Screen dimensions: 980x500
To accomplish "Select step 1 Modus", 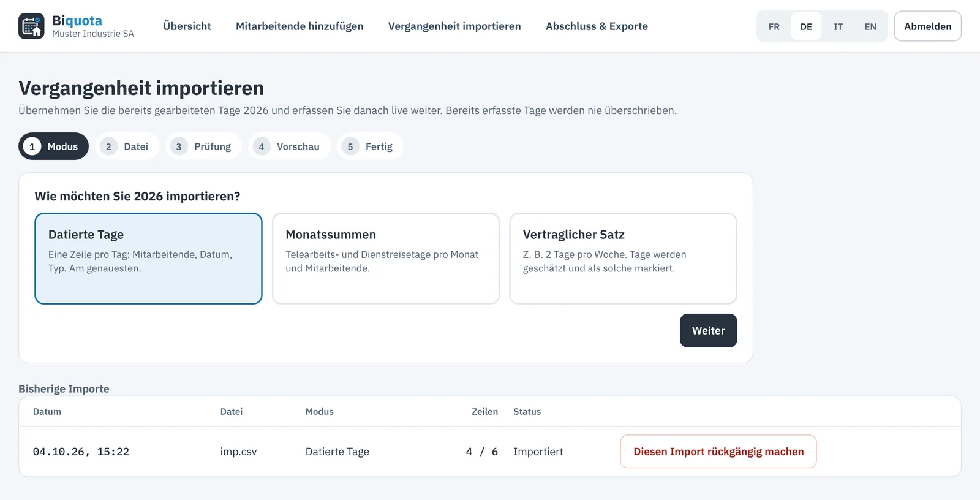I will pos(53,146).
